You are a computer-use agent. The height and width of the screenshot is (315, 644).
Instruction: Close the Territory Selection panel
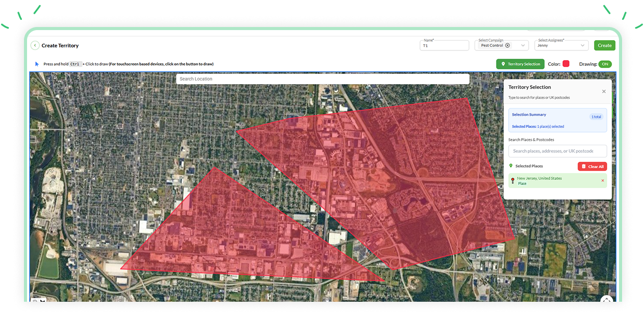coord(604,92)
